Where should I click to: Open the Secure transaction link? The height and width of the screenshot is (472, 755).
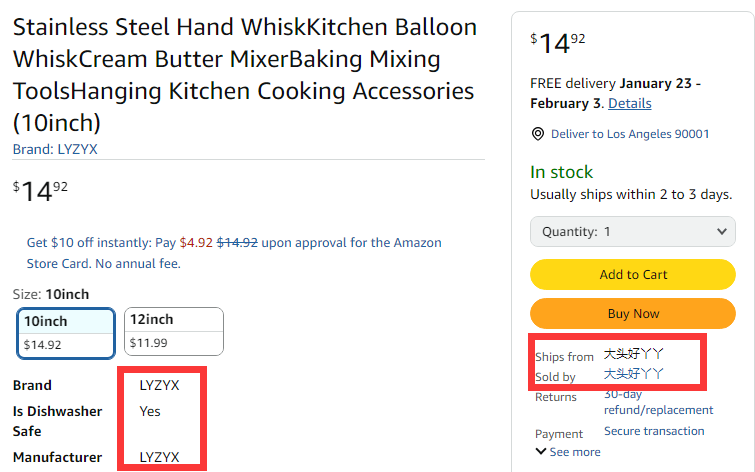[x=654, y=431]
